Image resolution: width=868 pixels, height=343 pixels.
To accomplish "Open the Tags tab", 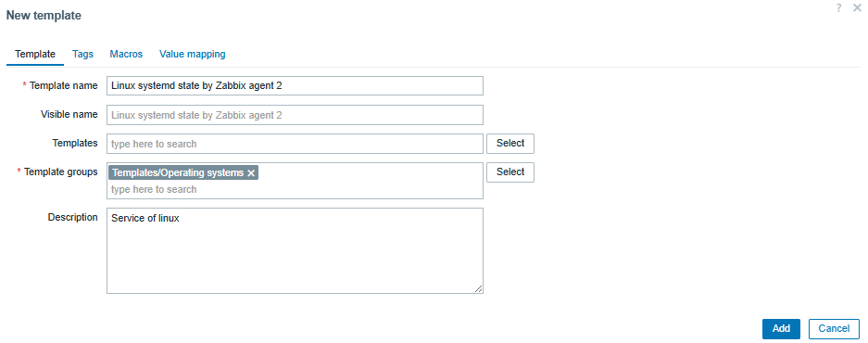I will (83, 55).
